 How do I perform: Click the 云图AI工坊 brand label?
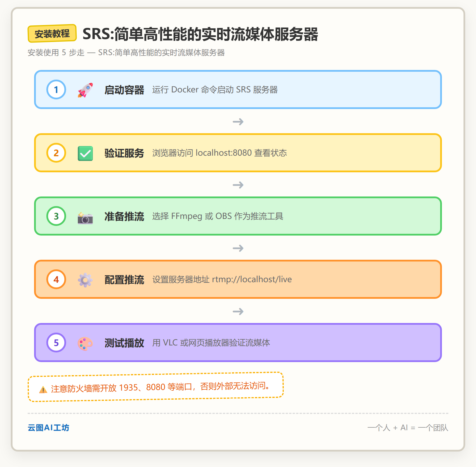click(x=48, y=428)
